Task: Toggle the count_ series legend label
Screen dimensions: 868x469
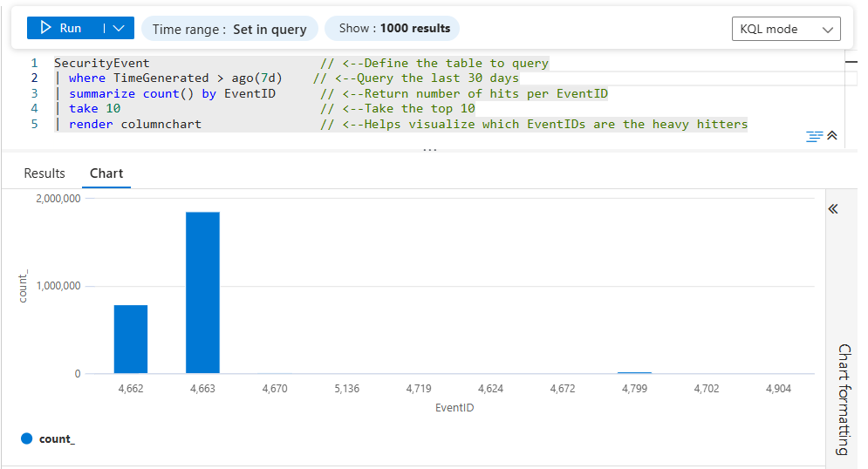Action: click(57, 438)
